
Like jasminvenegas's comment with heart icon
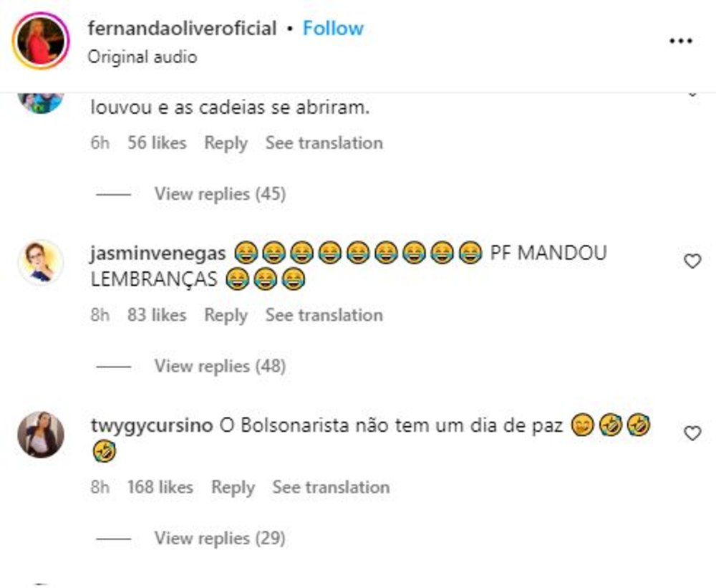[692, 261]
